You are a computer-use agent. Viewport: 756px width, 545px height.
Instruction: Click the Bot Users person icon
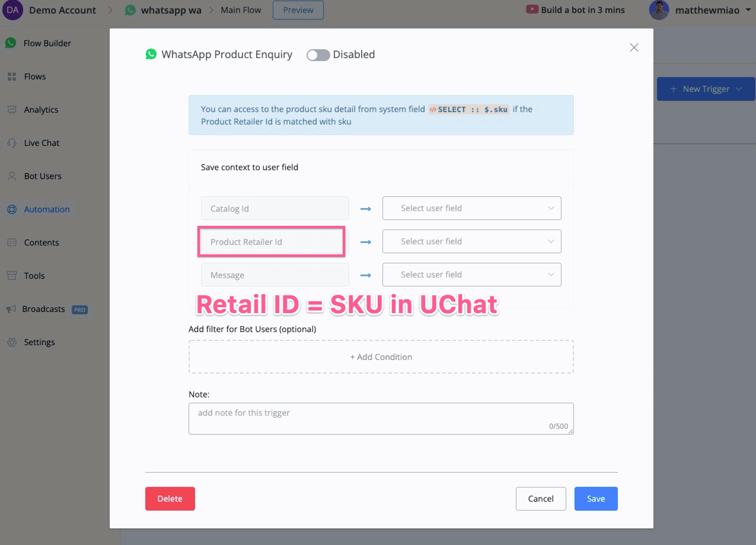pyautogui.click(x=11, y=176)
